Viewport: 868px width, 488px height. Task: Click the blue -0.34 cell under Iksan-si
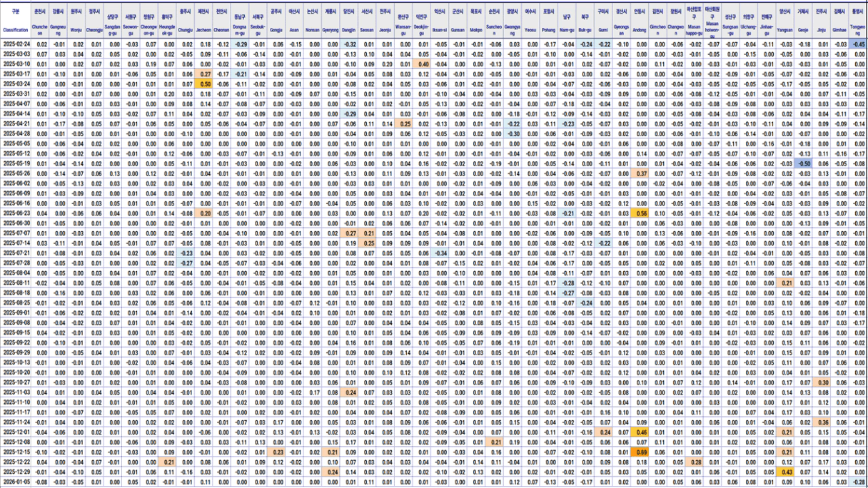pos(441,253)
